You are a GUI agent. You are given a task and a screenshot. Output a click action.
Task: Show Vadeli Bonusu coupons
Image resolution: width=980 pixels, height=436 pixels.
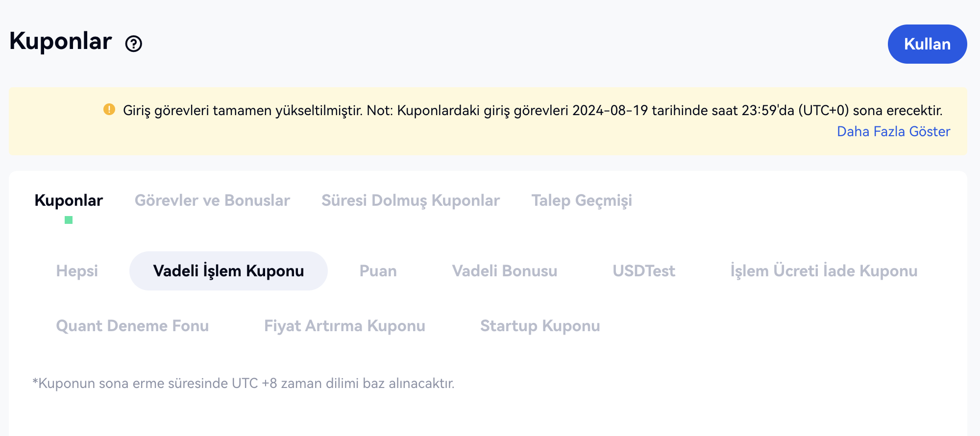[505, 271]
